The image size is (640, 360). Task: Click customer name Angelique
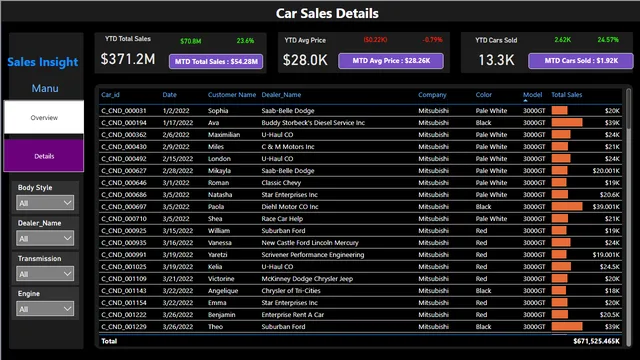(x=223, y=291)
